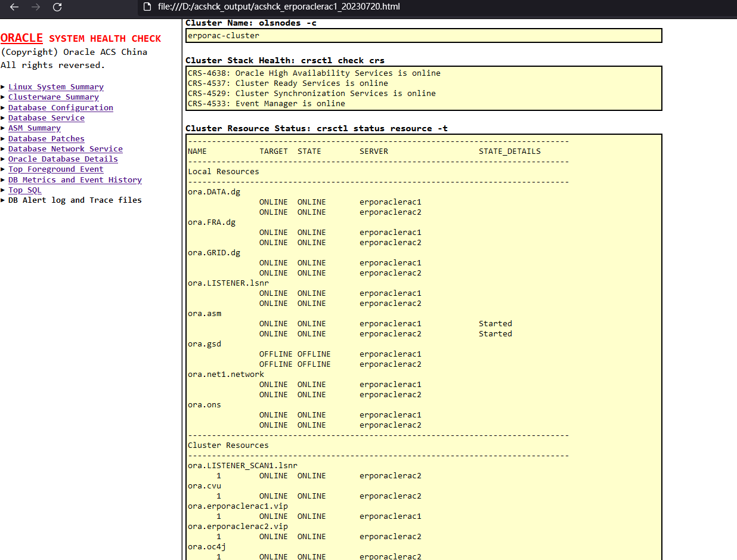Screen dimensions: 737x560
Task: Click '(Copyright) Oracle ACS China' text
Action: point(74,52)
